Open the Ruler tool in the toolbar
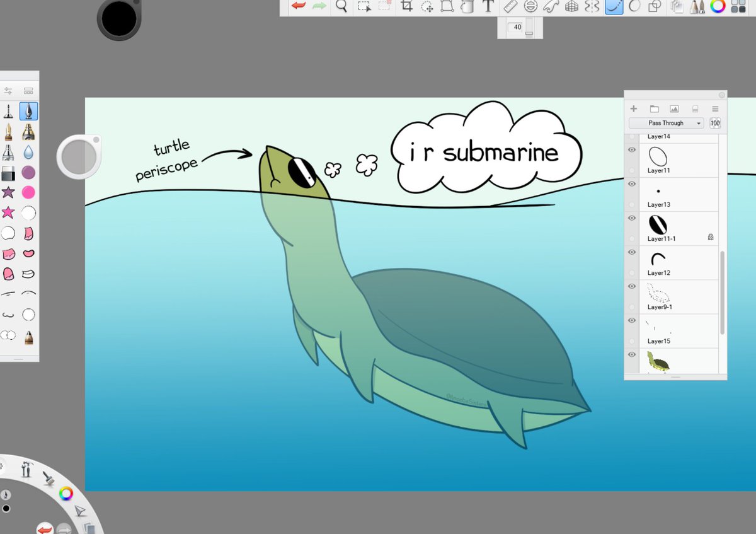Image resolution: width=756 pixels, height=534 pixels. (x=510, y=7)
